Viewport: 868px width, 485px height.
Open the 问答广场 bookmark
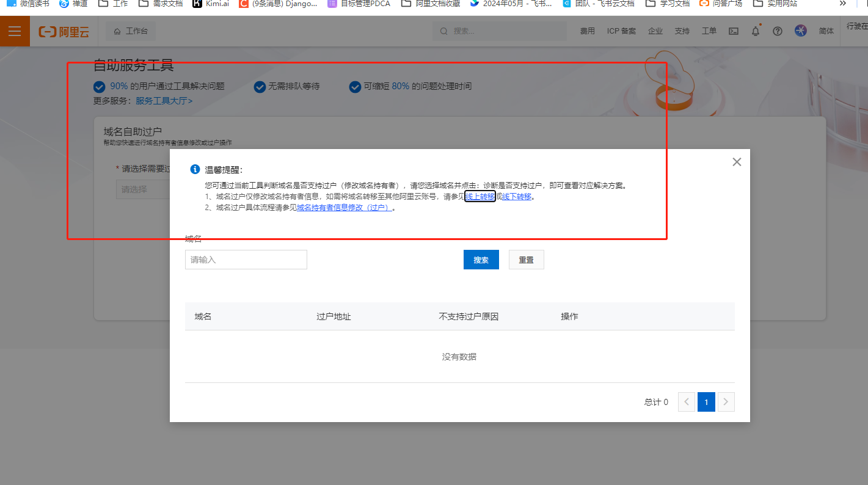click(721, 4)
